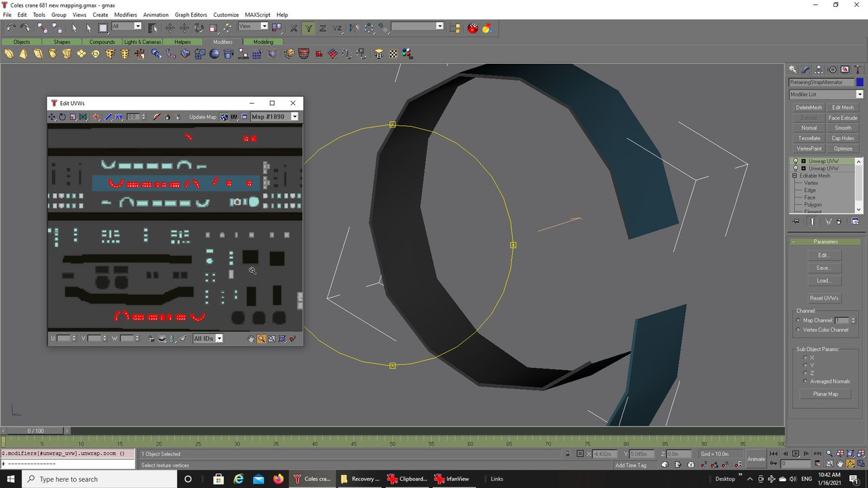The image size is (868, 488).
Task: Expand the top Unwrap UVW stack entry
Action: 804,161
